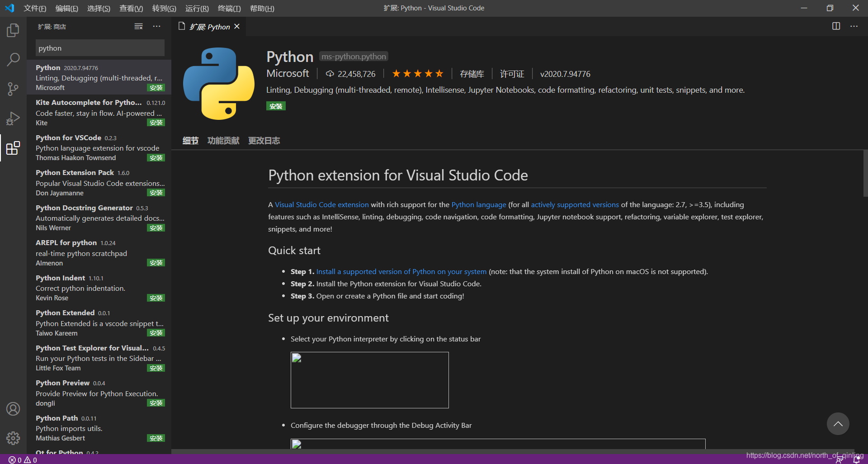Switch to the 功能贡献 tab
This screenshot has width=868, height=464.
click(x=223, y=141)
